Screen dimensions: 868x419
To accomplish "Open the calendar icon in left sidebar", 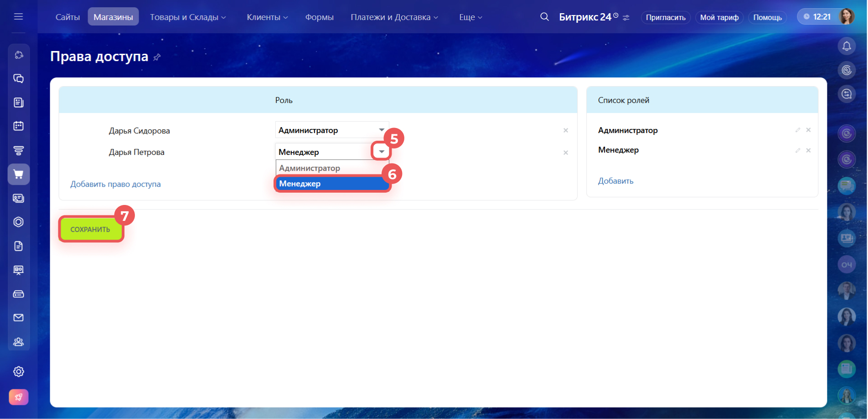I will click(x=18, y=126).
